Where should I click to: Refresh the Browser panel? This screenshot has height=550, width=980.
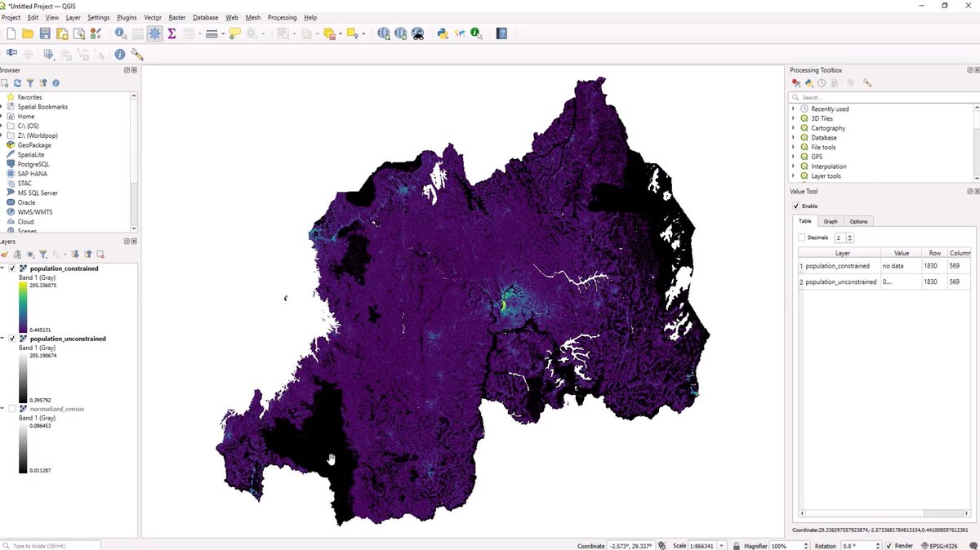(17, 83)
